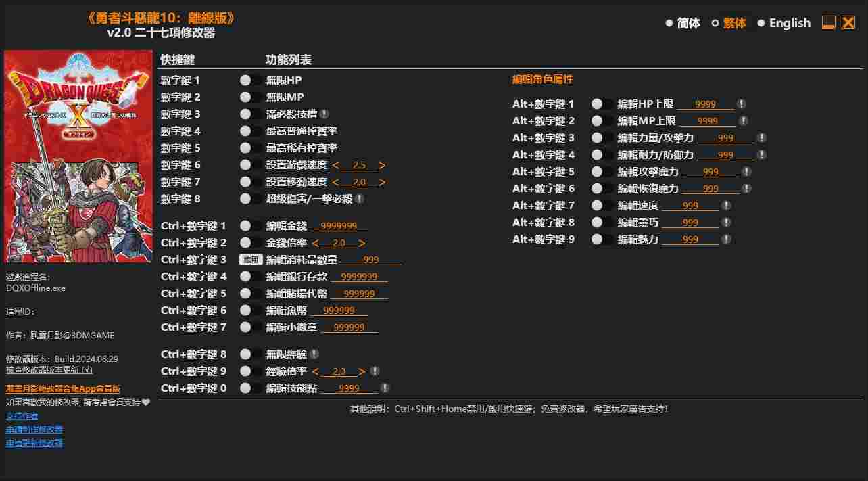Viewport: 868px width, 481px height.
Task: Click the info icon for 編輯耐力/防御力
Action: (761, 155)
